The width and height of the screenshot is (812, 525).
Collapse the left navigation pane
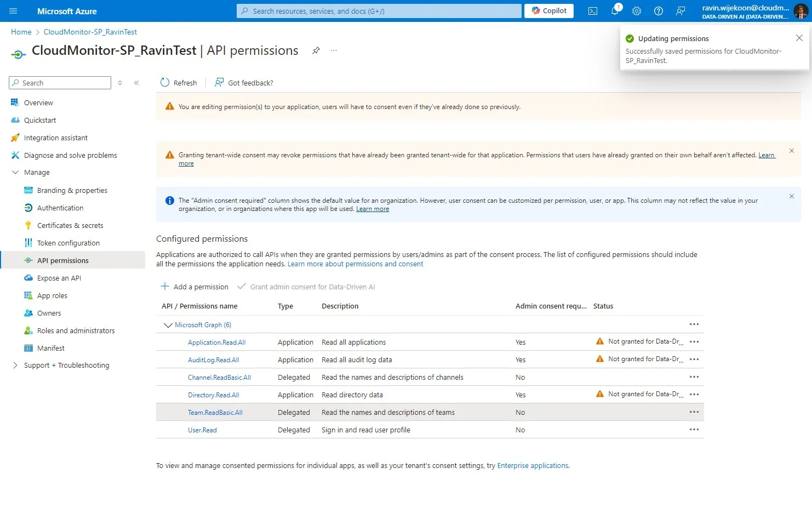click(x=136, y=83)
